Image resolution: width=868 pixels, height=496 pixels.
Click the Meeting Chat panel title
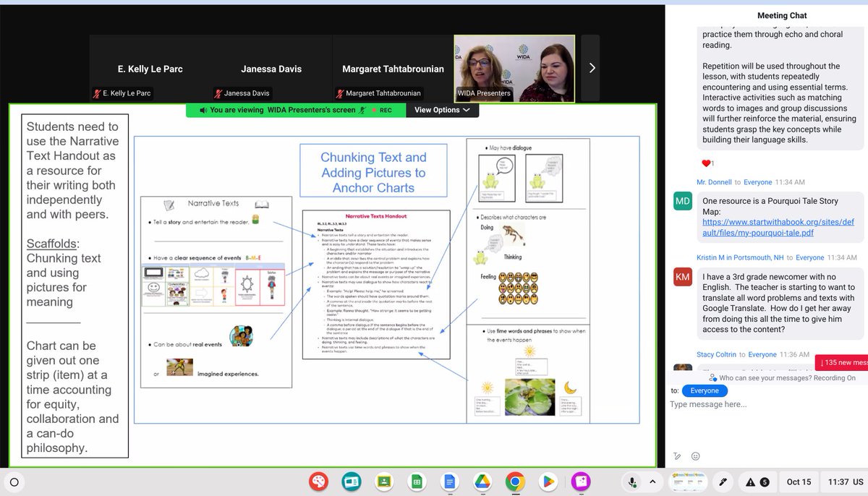pos(782,15)
